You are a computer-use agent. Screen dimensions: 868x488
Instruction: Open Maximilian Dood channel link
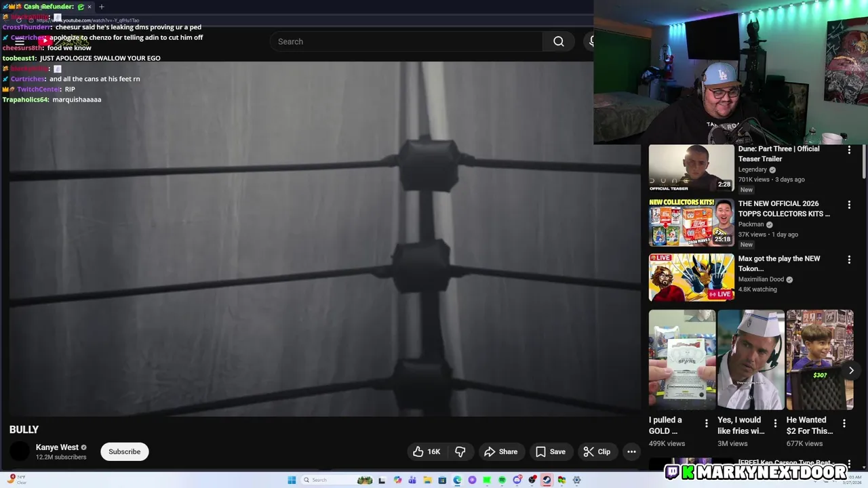coord(761,279)
